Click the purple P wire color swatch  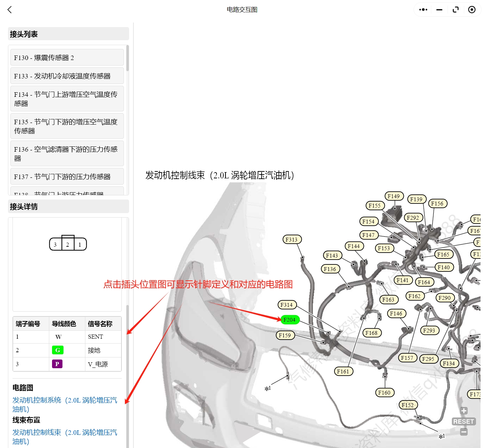coord(57,364)
